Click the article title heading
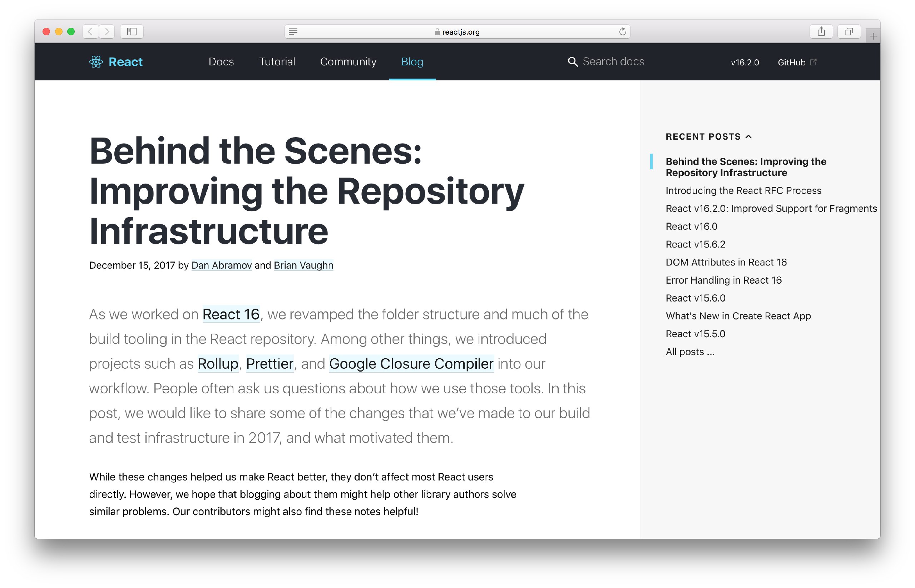Image resolution: width=915 pixels, height=588 pixels. pos(306,190)
